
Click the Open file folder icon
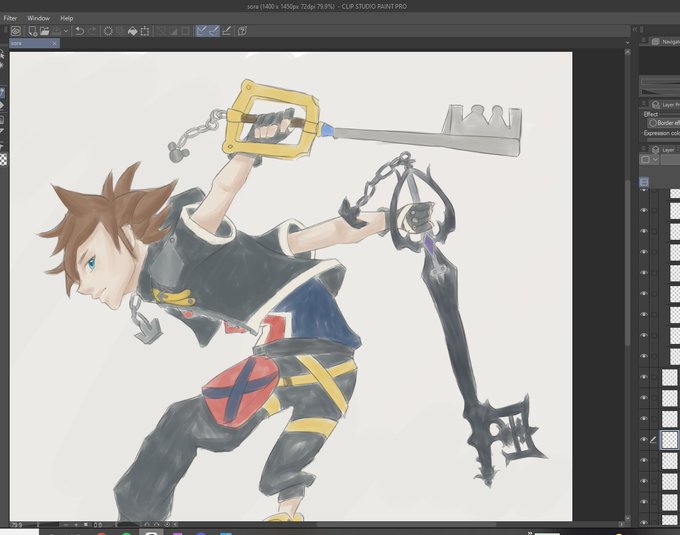click(x=45, y=31)
